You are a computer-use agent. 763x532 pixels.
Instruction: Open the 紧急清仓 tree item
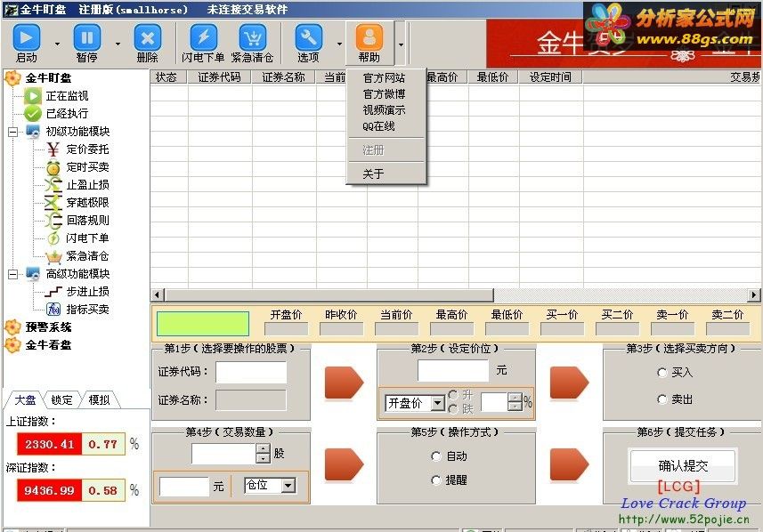click(87, 256)
